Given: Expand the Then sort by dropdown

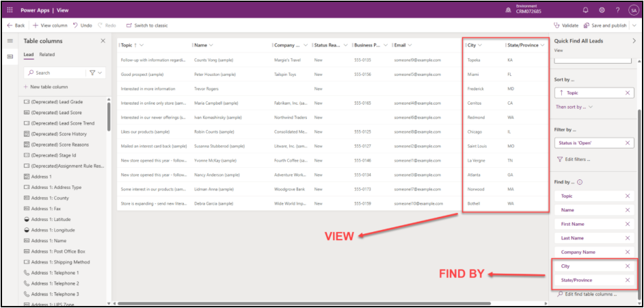Looking at the screenshot, I should tap(590, 107).
